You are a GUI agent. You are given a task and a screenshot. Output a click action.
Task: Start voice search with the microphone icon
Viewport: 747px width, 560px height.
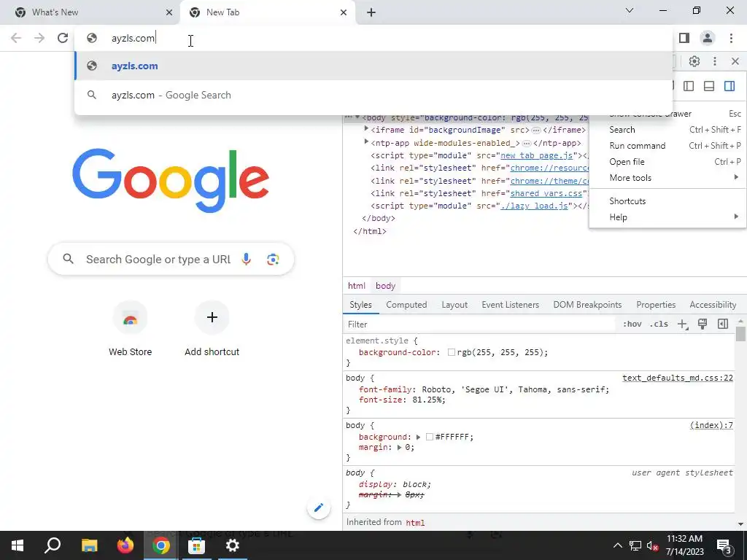coord(247,259)
